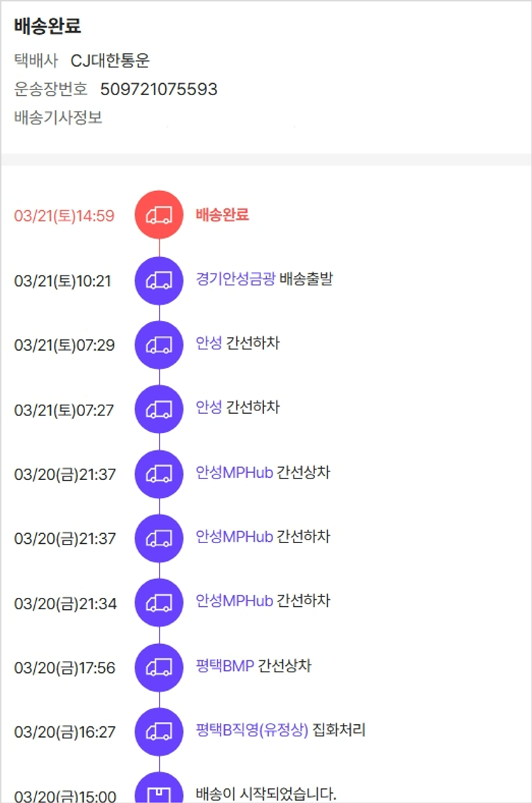Click the truck icon beside 평택B직영(유정상) 집화처리

(x=159, y=732)
